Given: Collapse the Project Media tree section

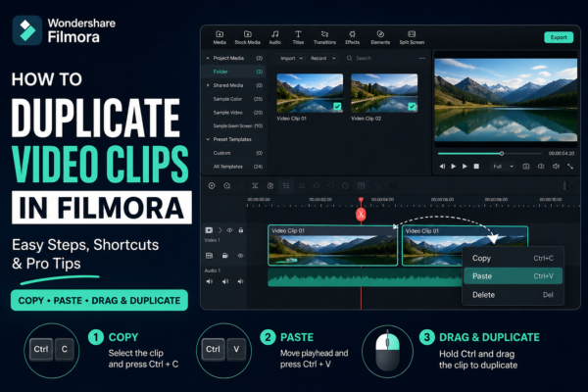Looking at the screenshot, I should point(208,58).
